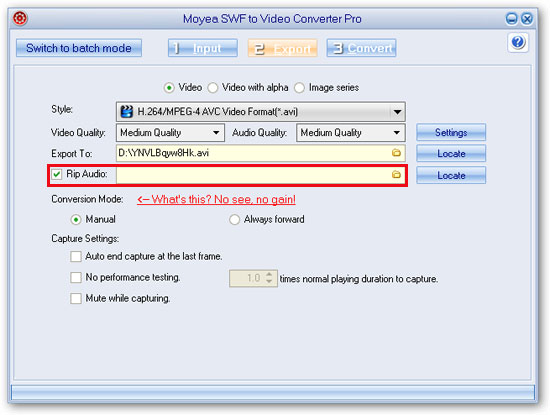Click folder icon in Rip Audio field
The width and height of the screenshot is (550, 415).
396,175
